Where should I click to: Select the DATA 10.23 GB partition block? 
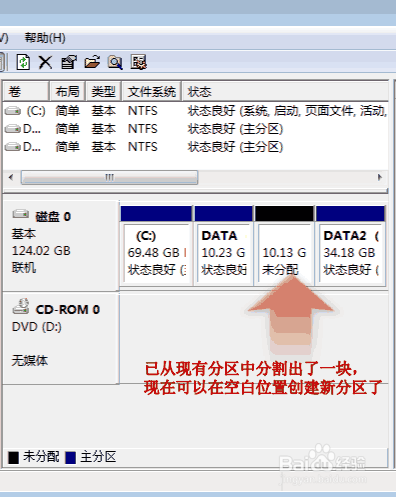(223, 246)
